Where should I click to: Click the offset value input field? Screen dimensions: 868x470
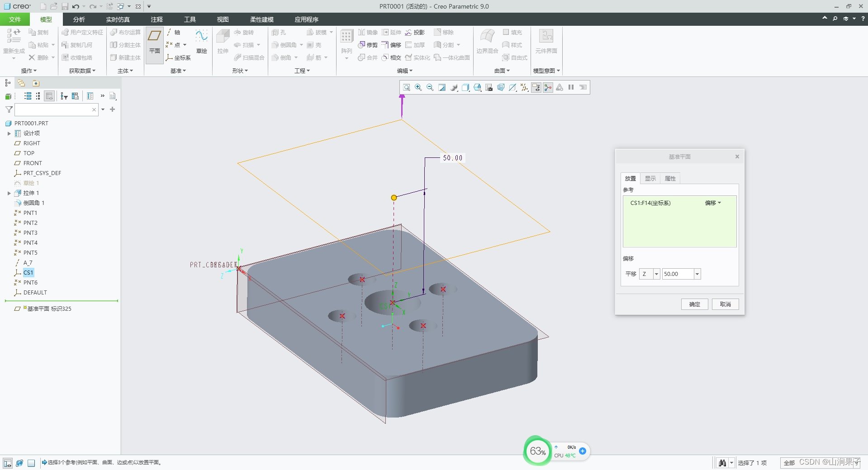pyautogui.click(x=678, y=274)
